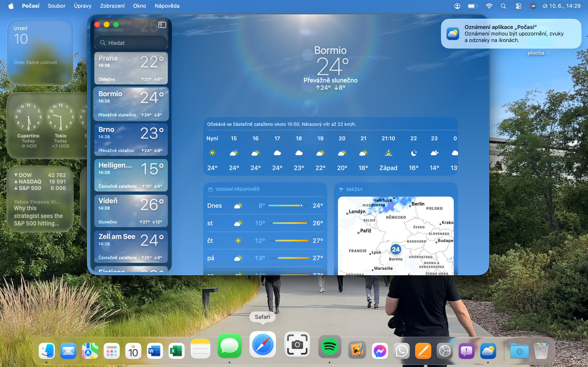This screenshot has height=367, width=588.
Task: Click the Control Center menu bar icon
Action: coord(518,6)
